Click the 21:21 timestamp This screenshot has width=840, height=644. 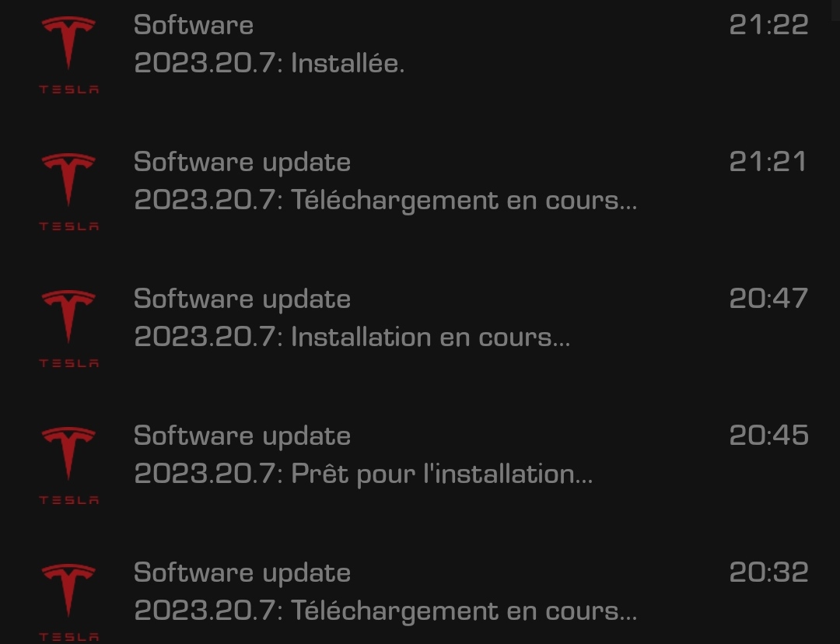768,162
